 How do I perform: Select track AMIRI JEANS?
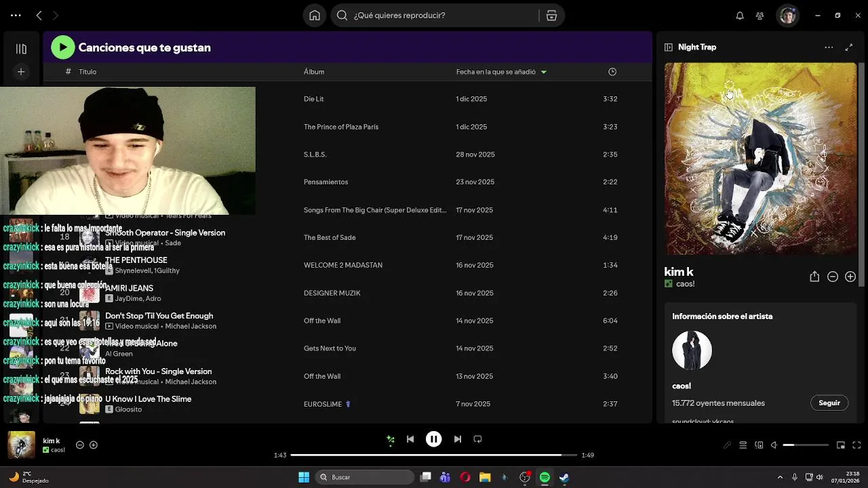click(x=129, y=288)
